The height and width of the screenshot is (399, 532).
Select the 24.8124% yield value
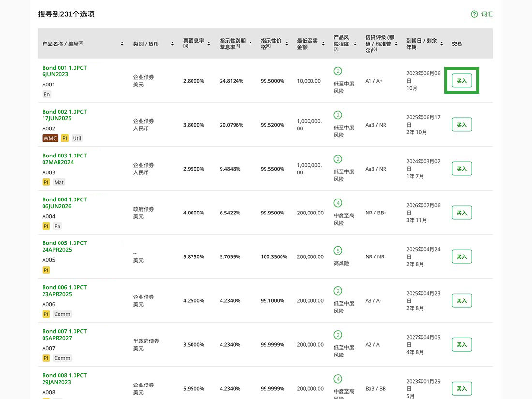(231, 81)
